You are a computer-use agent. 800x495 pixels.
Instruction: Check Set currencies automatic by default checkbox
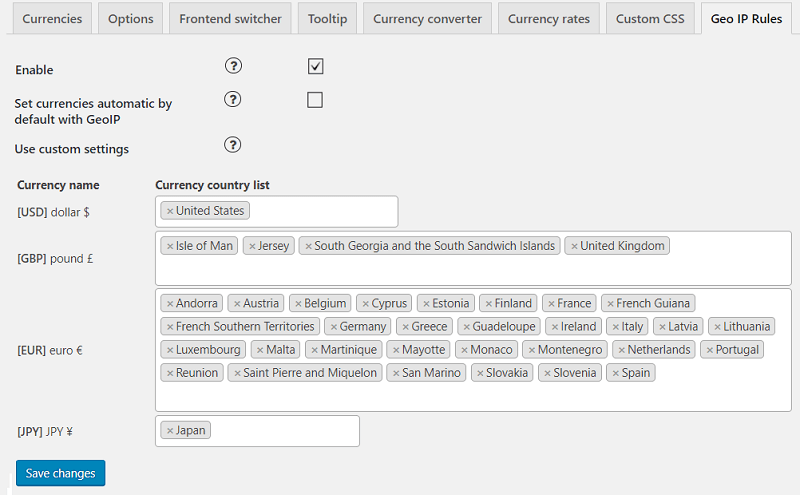(x=315, y=100)
